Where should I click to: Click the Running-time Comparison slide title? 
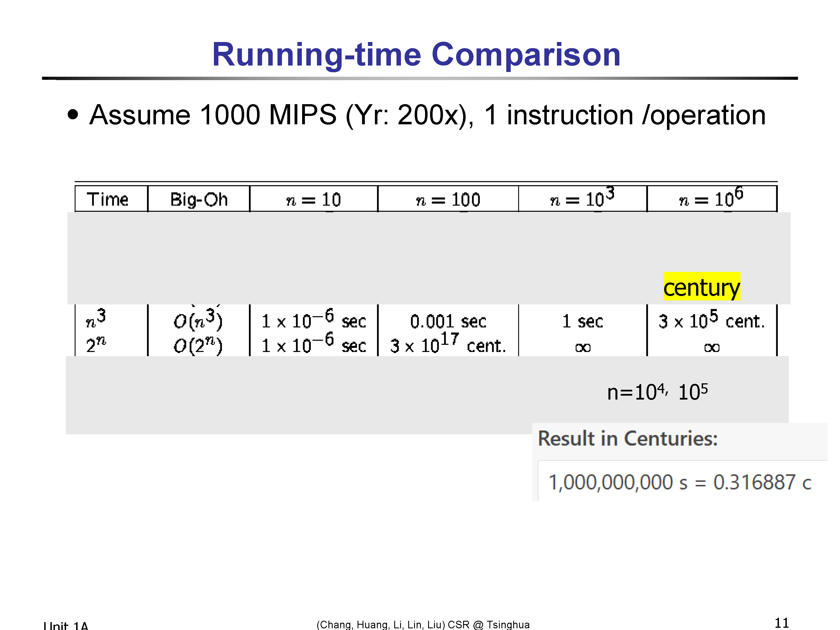pyautogui.click(x=416, y=55)
